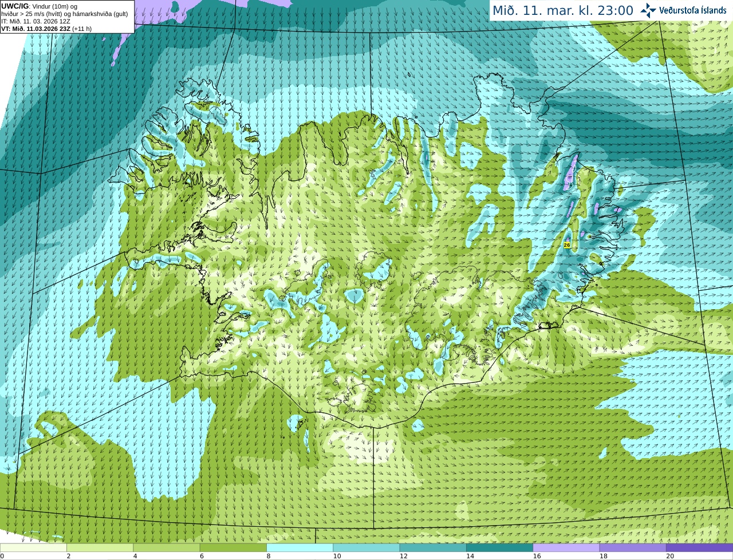The height and width of the screenshot is (560, 733).
Task: Select the 4–6 m/s legend color swatch
Action: (x=167, y=548)
